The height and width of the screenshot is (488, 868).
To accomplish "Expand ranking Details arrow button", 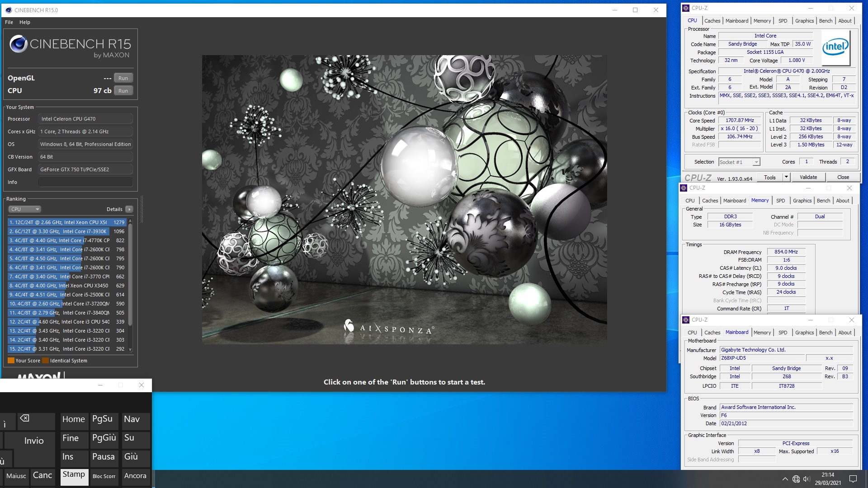I will 129,209.
